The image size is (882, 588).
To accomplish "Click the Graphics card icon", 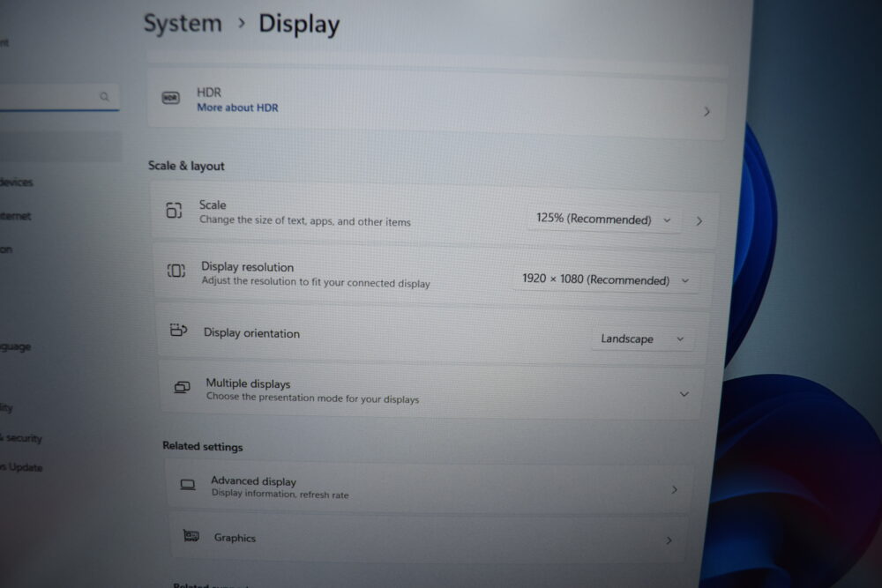I will pos(191,536).
